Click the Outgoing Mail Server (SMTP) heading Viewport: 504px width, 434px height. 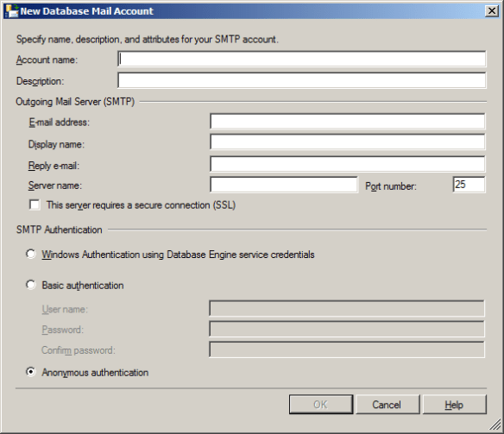click(75, 102)
